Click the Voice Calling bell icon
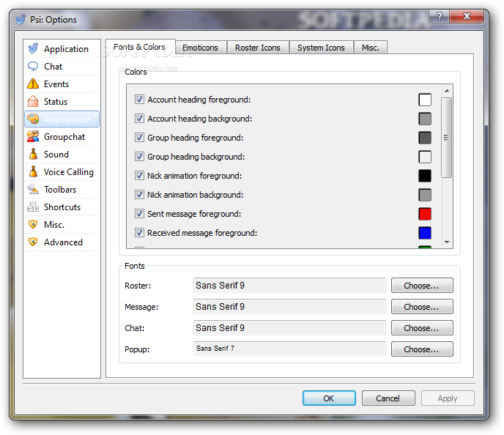Viewport: 504px width, 435px height. 33,171
